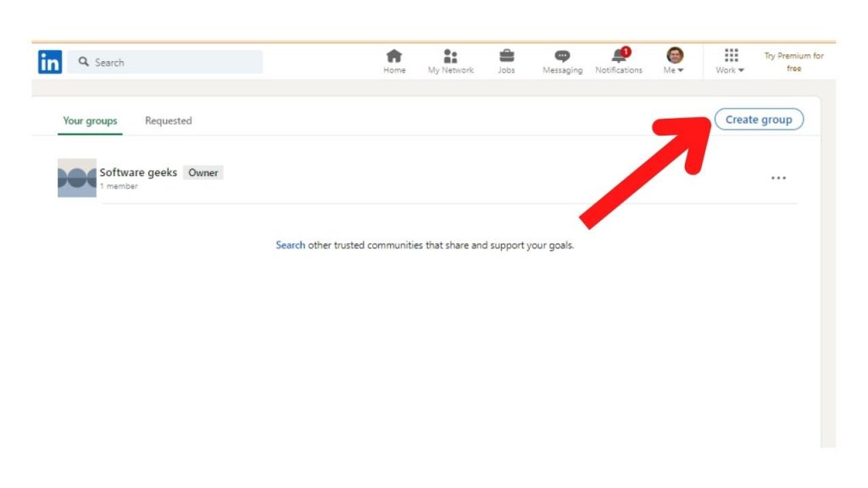Click the Search link for other communities

click(290, 245)
